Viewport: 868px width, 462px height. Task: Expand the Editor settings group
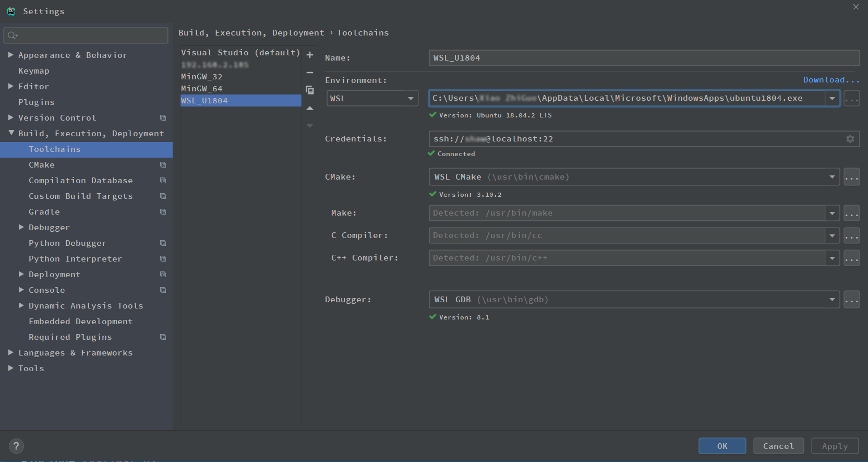point(11,86)
